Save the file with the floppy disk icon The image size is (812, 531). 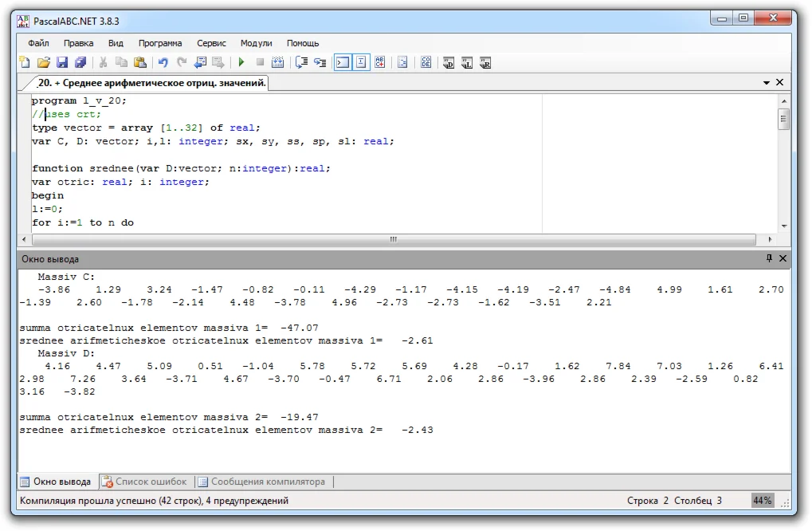(x=62, y=62)
